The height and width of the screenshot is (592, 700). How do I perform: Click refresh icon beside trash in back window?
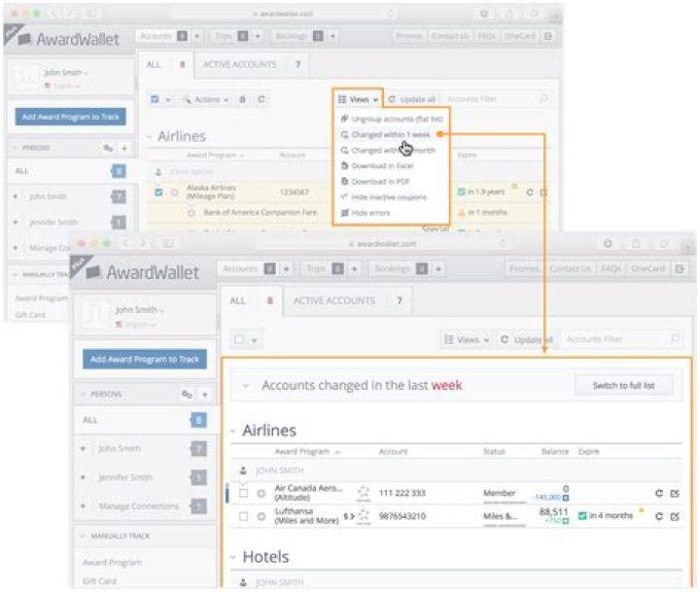pos(262,99)
